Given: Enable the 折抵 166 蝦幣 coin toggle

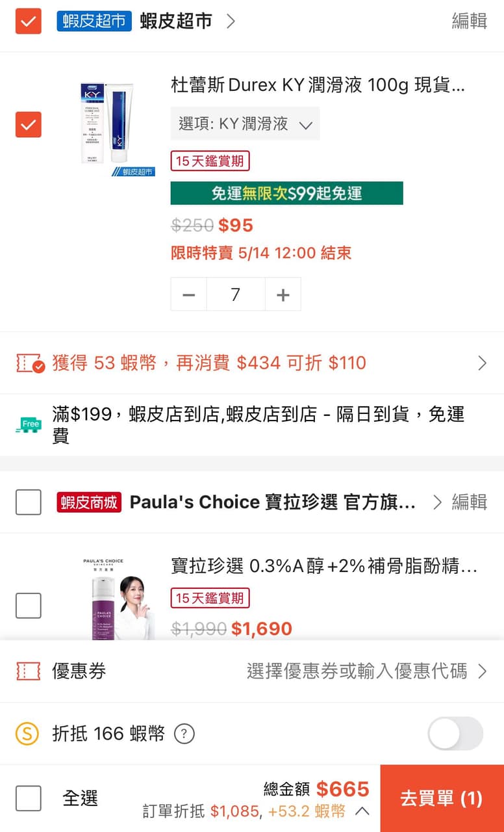Looking at the screenshot, I should 455,733.
